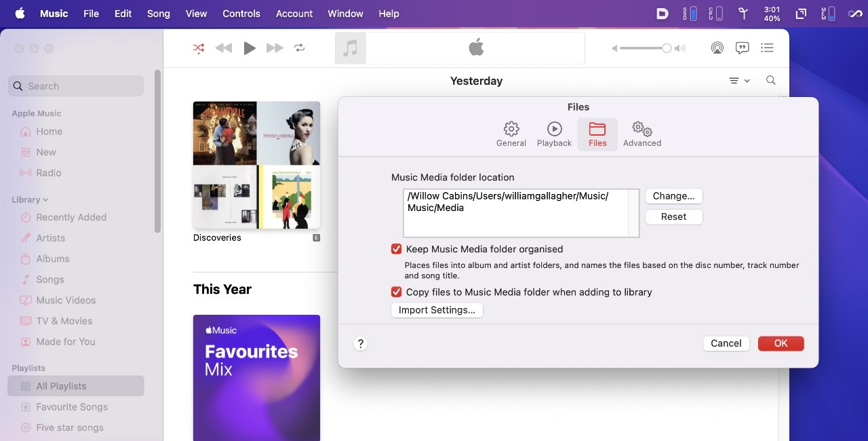Open help with the question mark button

point(361,343)
